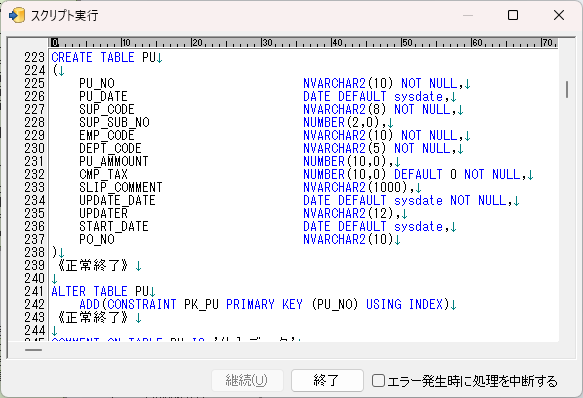
Task: Click sysdate NOT NULL on line 234
Action: pos(450,200)
